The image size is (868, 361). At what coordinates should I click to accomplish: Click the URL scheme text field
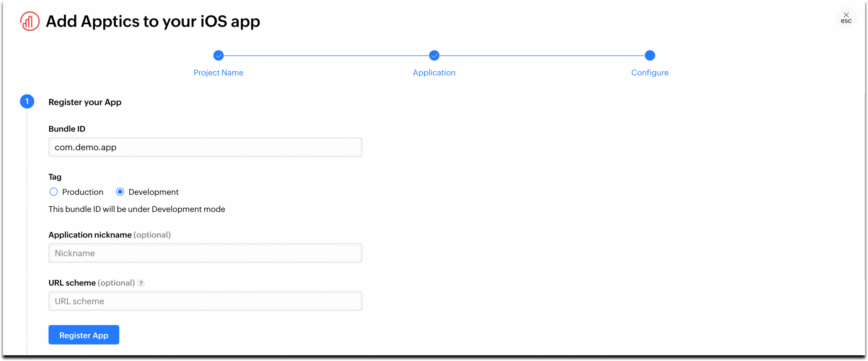[205, 301]
